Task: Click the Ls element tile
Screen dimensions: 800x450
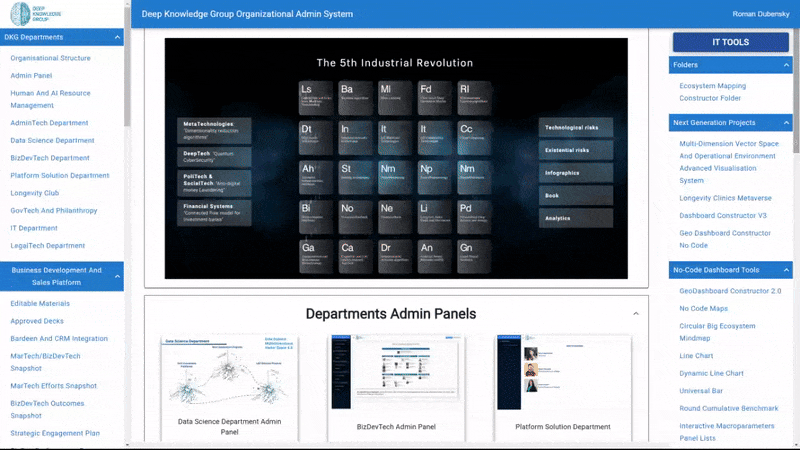Action: tap(316, 97)
